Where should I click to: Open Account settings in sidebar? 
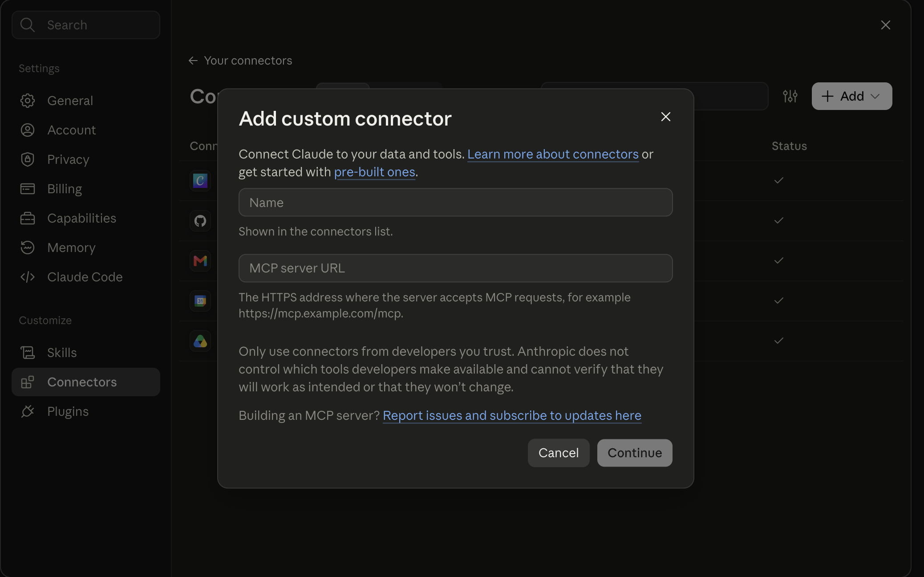pos(86,130)
